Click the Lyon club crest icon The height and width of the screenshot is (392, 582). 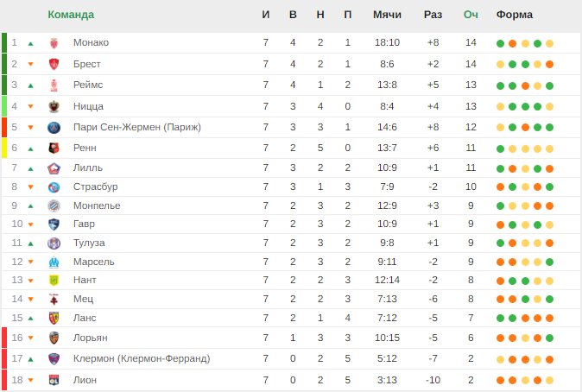point(54,380)
